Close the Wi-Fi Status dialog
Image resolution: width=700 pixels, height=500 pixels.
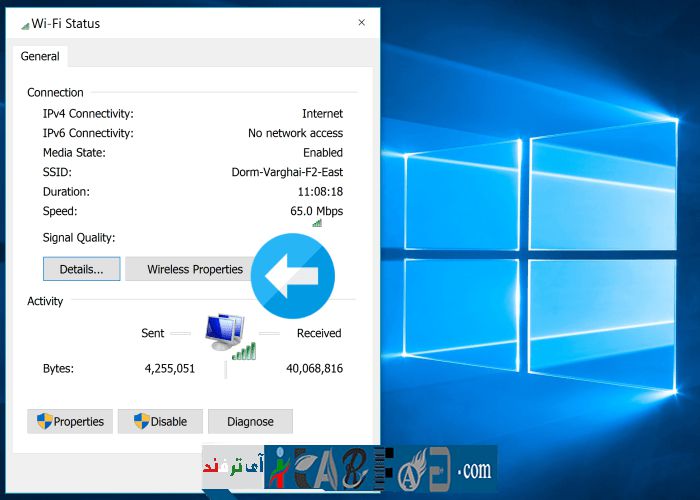tap(361, 23)
